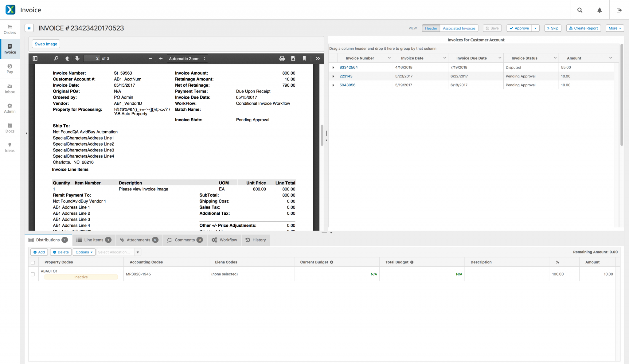Open search using the magnifier icon
629x364 pixels.
(x=579, y=10)
